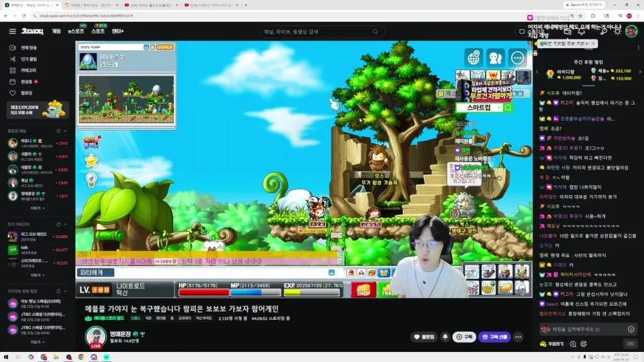This screenshot has width=644, height=362.
Task: Collapse the popular categories section
Action: click(65, 225)
